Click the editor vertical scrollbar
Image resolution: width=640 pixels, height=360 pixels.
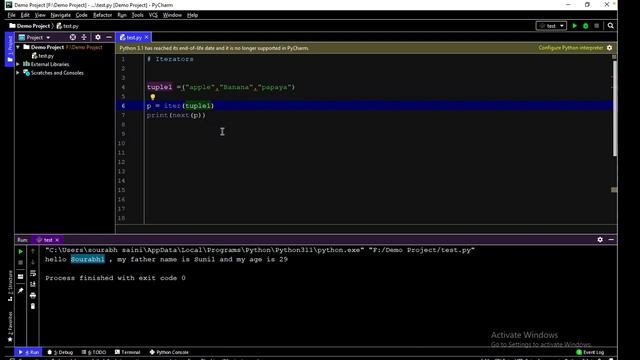tap(614, 108)
